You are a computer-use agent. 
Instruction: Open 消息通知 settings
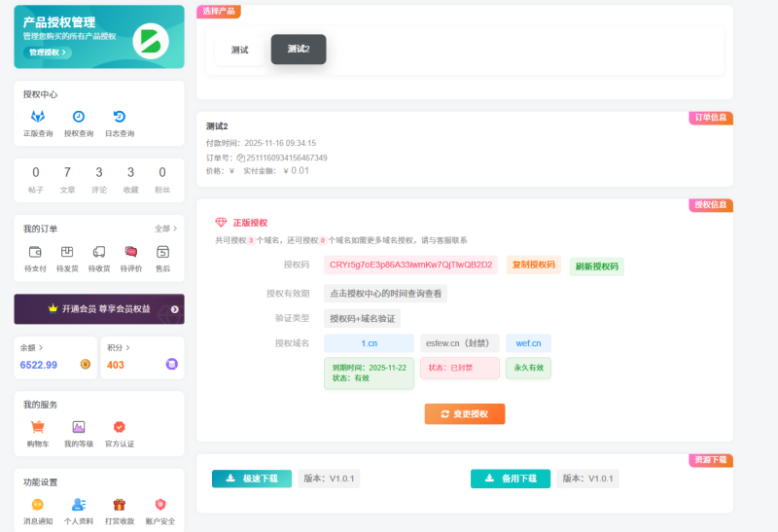[38, 512]
